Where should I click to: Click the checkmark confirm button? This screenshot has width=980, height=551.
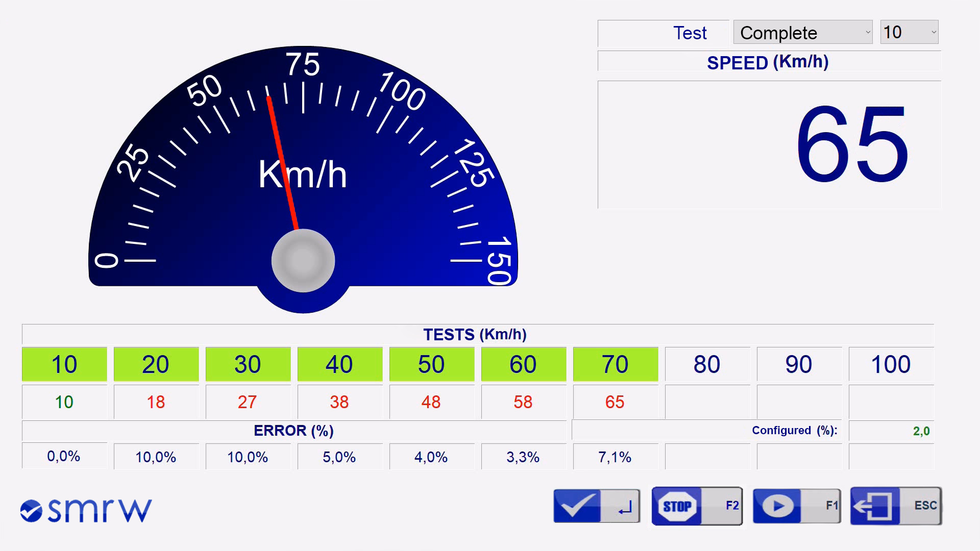(x=596, y=506)
